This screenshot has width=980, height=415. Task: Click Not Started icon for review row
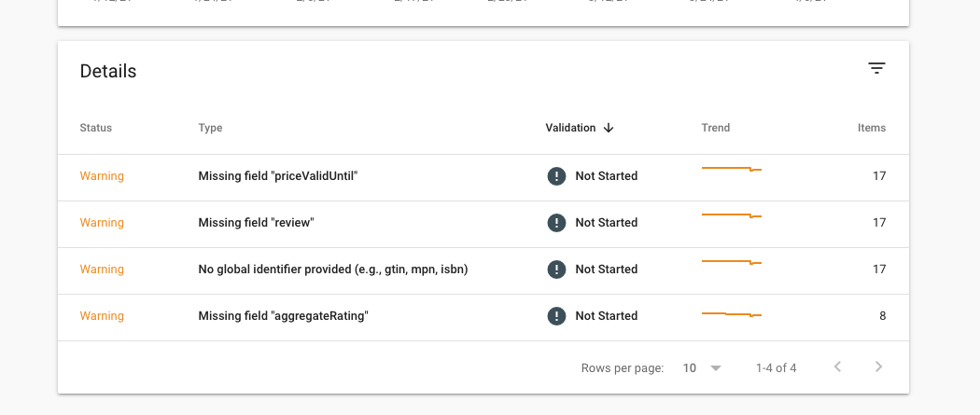click(x=556, y=223)
